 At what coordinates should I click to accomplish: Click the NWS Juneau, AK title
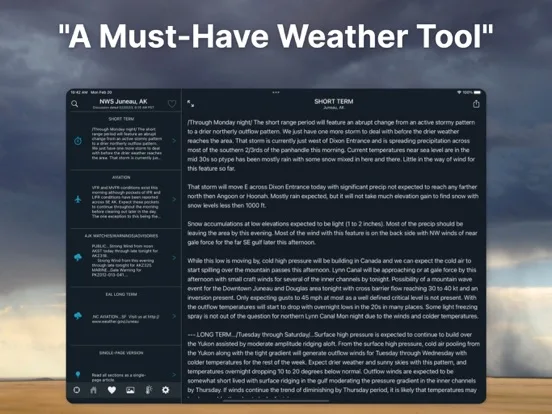pyautogui.click(x=123, y=101)
